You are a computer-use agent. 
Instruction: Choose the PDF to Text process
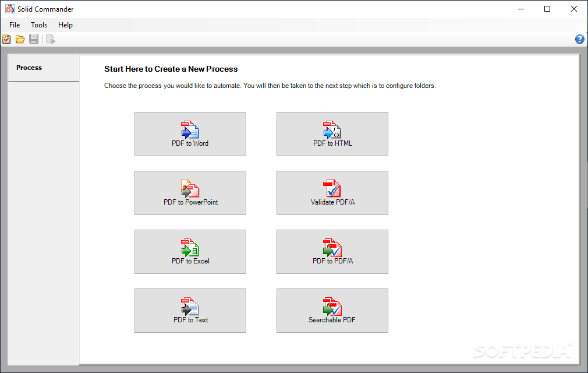[190, 311]
